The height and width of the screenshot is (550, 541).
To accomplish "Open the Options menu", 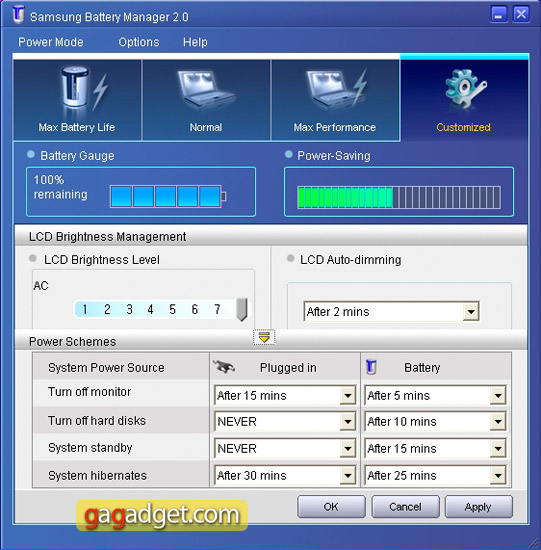I will pos(139,42).
